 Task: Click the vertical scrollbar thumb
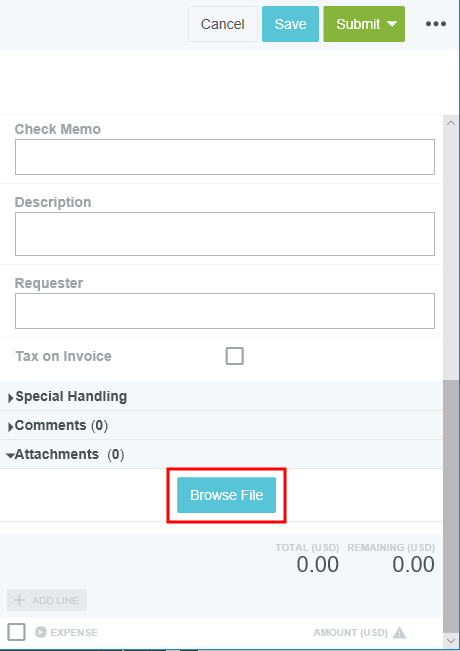tap(450, 507)
